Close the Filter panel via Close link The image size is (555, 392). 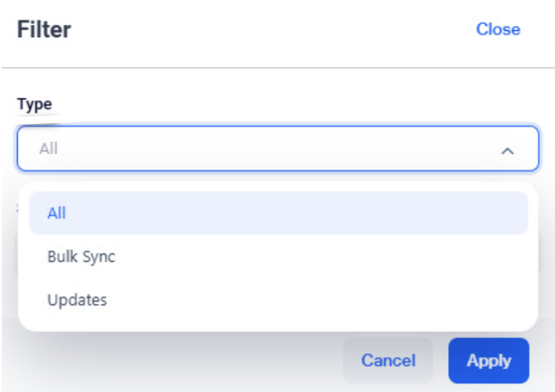(498, 29)
